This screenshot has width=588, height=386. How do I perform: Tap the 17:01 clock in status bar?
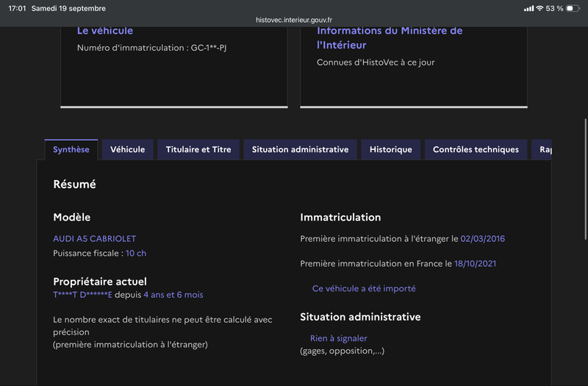coord(17,8)
